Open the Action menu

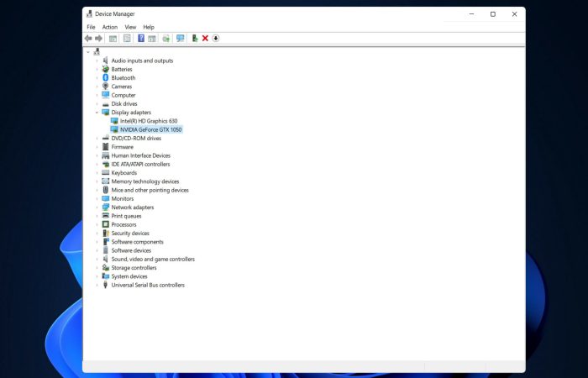[x=110, y=27]
